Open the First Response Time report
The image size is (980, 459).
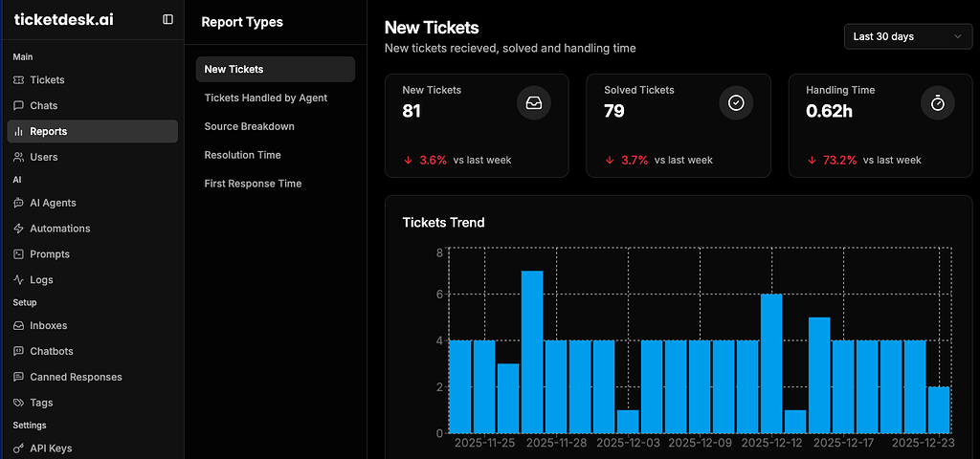253,184
